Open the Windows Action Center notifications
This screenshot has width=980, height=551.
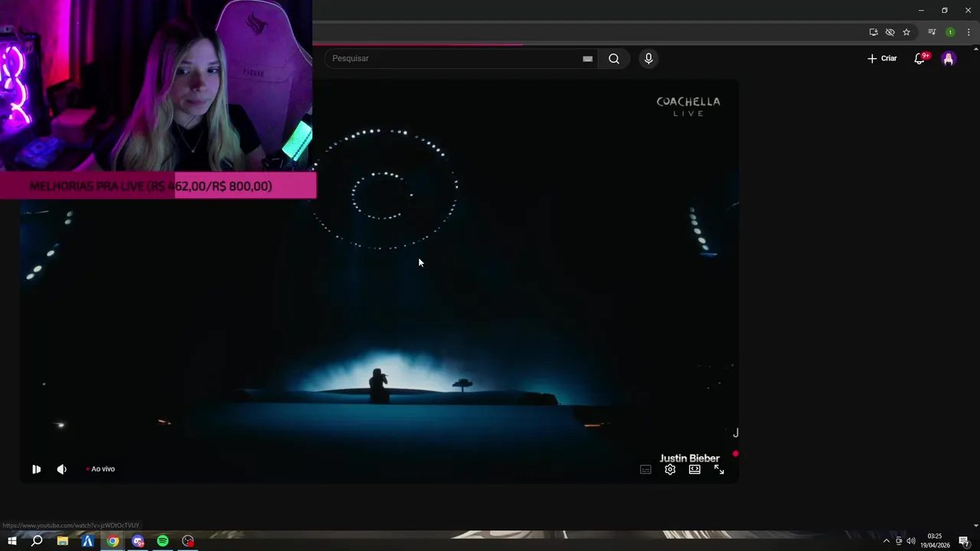(x=965, y=541)
